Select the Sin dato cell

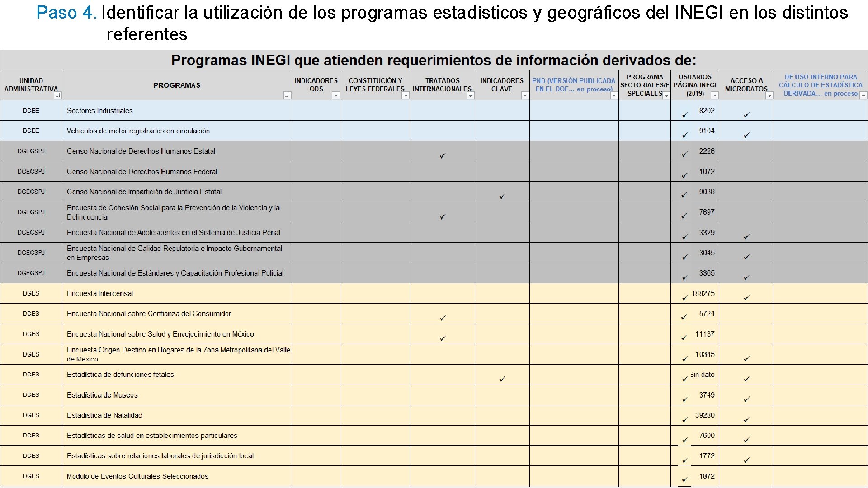click(703, 375)
